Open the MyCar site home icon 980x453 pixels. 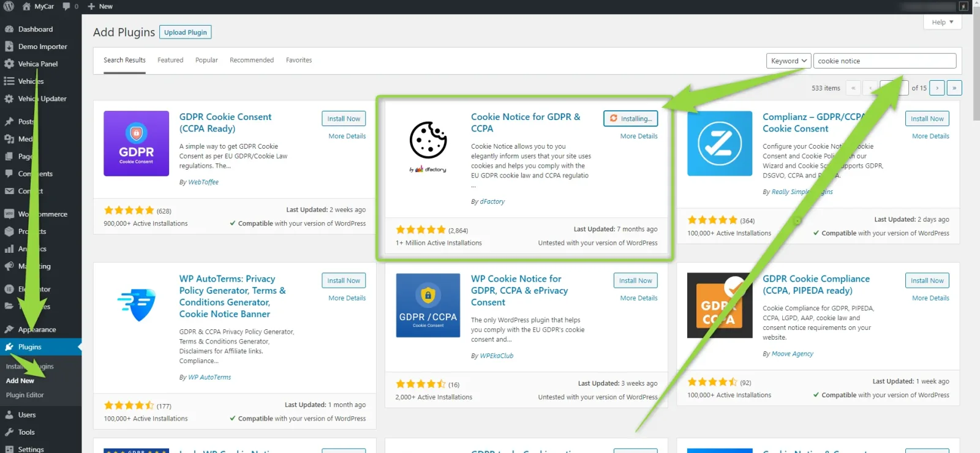(26, 6)
